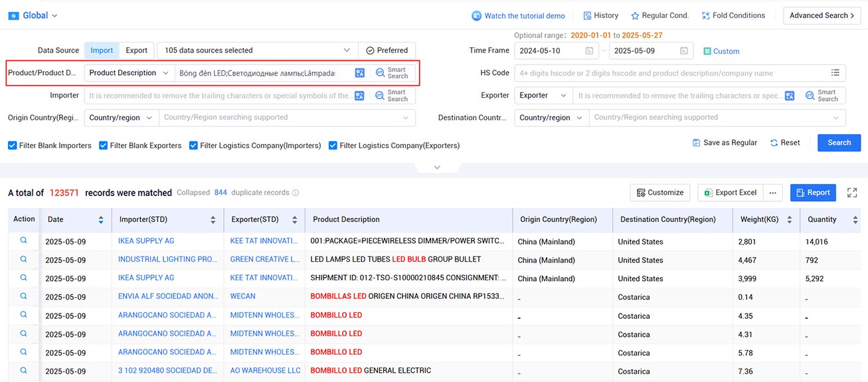The image size is (868, 382).
Task: Open the start date calendar icon
Action: [x=589, y=50]
